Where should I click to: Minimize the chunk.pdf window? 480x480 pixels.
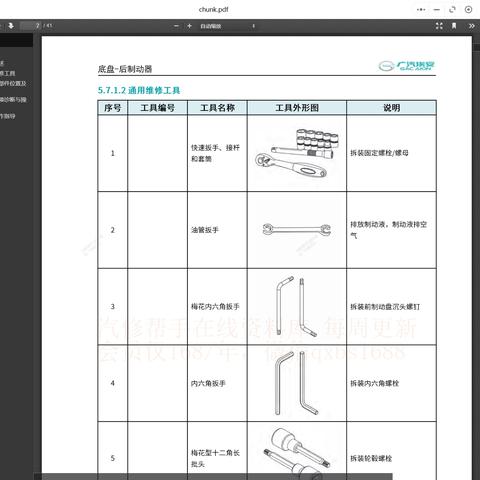[437, 10]
